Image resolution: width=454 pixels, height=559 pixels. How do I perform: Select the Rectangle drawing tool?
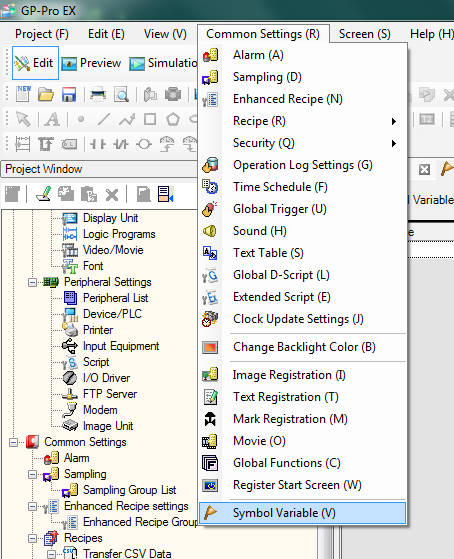(x=150, y=119)
